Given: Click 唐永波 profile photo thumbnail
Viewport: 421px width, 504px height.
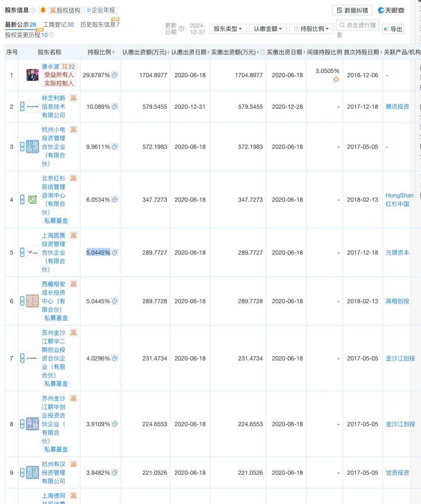Looking at the screenshot, I should [x=32, y=75].
